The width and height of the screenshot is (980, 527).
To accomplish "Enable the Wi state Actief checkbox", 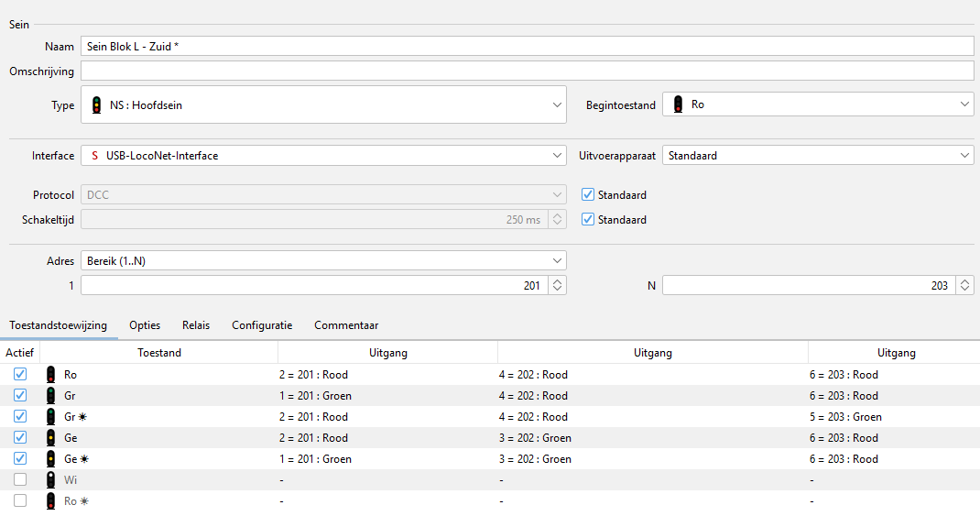I will click(x=20, y=480).
